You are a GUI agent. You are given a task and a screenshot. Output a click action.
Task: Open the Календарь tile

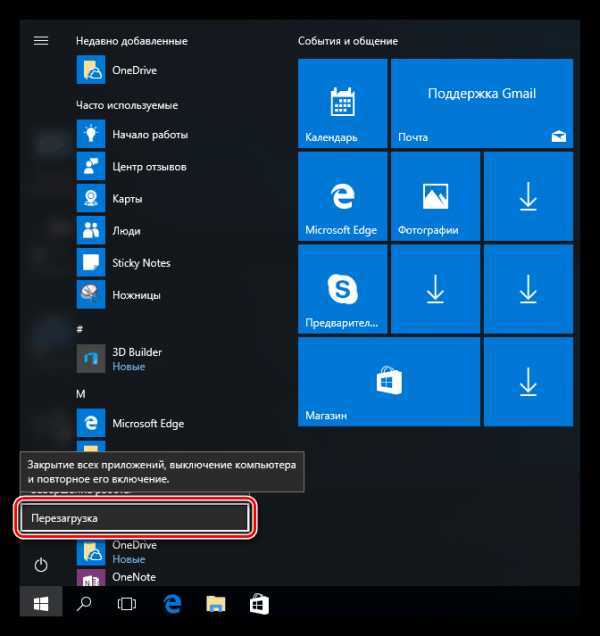click(342, 103)
